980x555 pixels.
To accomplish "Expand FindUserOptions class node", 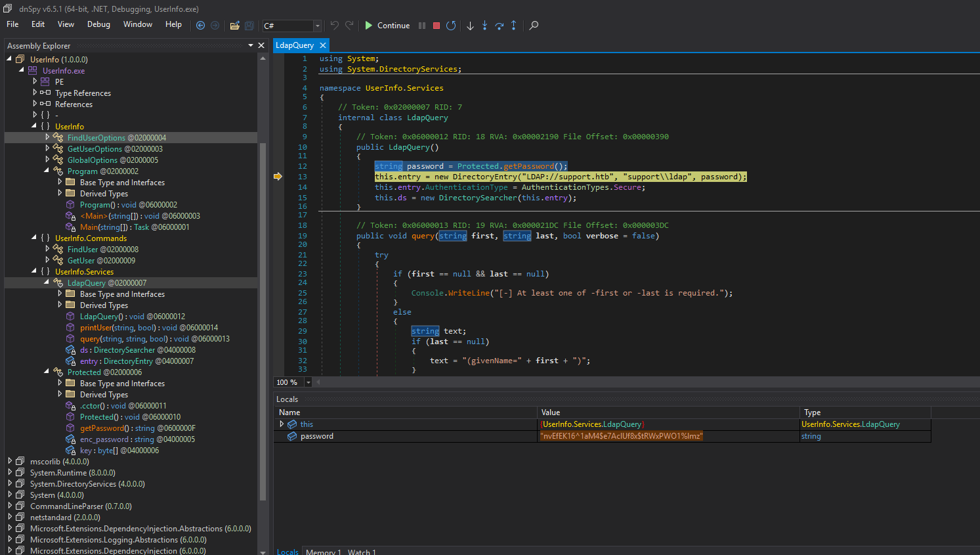I will [x=47, y=137].
